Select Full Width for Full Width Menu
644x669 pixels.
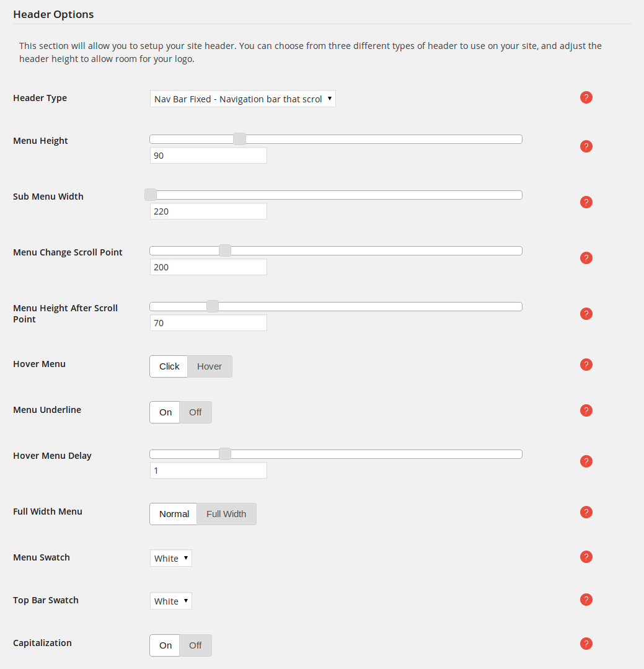coord(226,514)
